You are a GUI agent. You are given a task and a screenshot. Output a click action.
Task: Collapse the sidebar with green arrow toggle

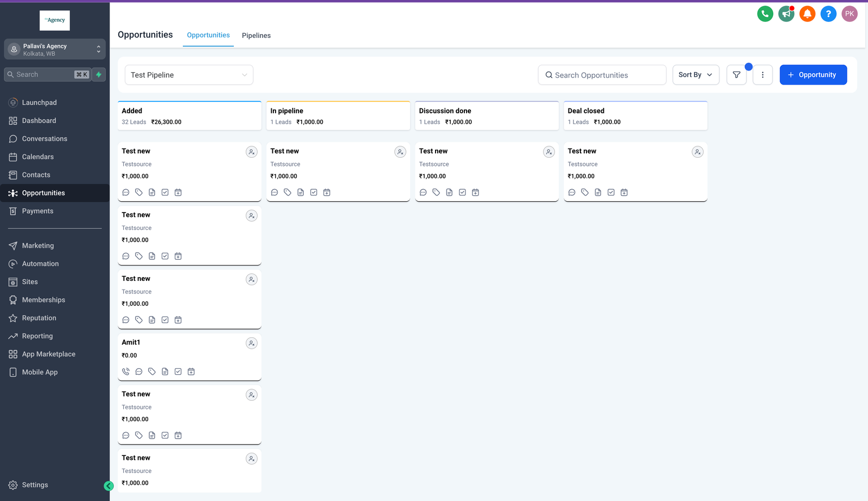[108, 486]
